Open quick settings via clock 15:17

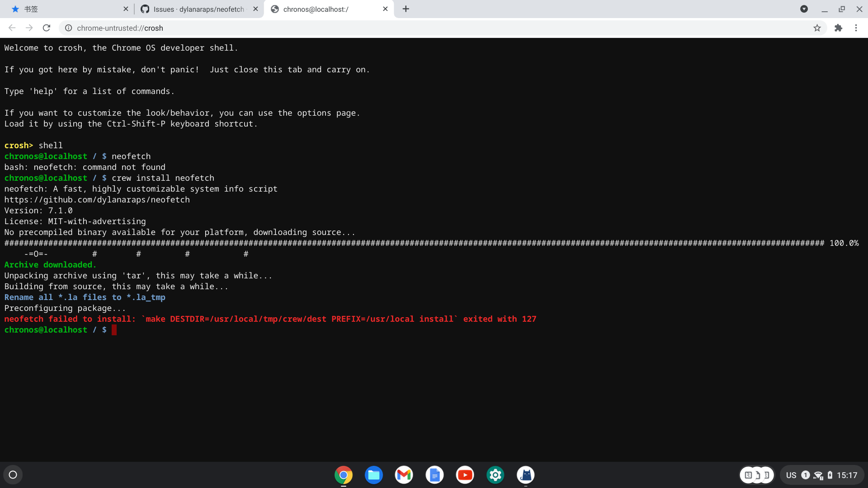click(847, 475)
